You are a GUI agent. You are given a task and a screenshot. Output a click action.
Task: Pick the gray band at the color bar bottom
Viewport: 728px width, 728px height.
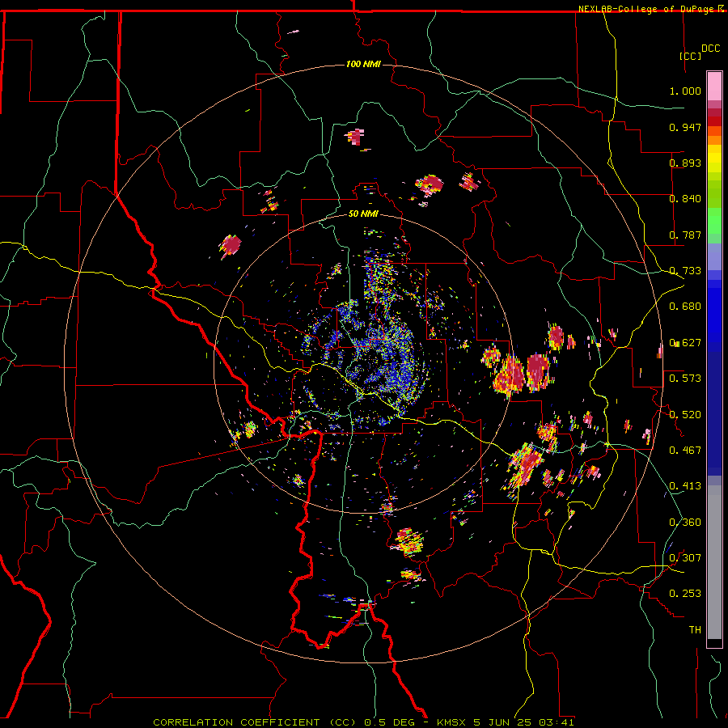(714, 562)
